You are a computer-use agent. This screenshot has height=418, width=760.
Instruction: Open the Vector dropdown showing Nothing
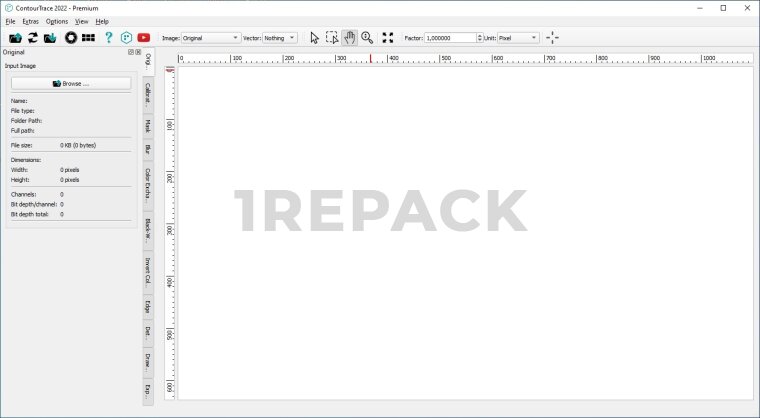[x=279, y=37]
